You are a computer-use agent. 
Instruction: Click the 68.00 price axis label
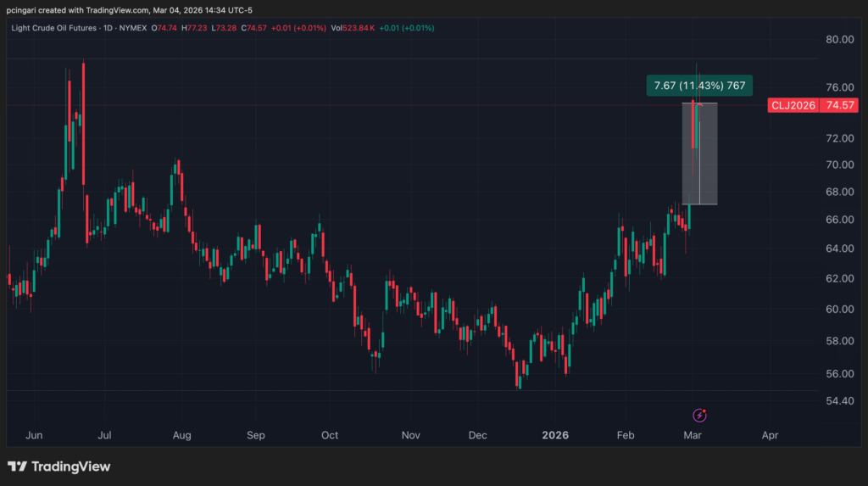pyautogui.click(x=840, y=192)
